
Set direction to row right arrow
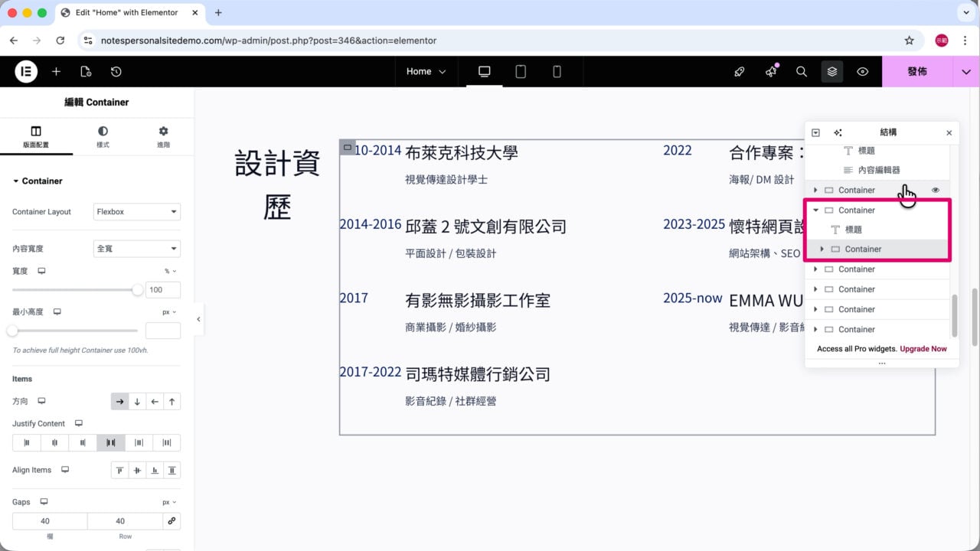119,401
